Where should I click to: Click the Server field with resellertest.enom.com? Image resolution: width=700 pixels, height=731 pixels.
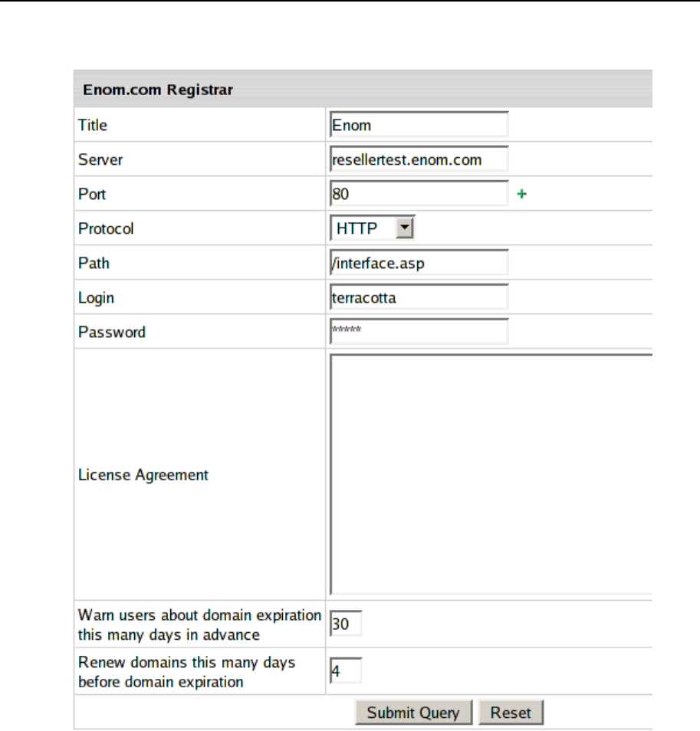419,159
